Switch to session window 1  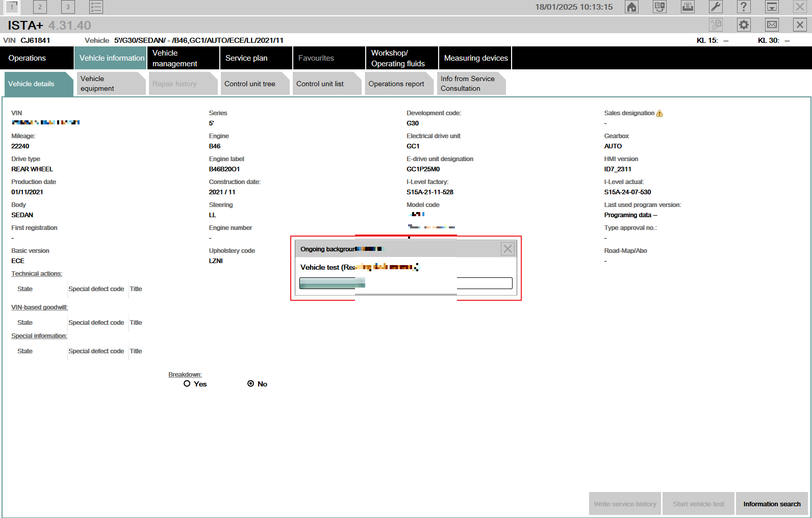[x=12, y=7]
